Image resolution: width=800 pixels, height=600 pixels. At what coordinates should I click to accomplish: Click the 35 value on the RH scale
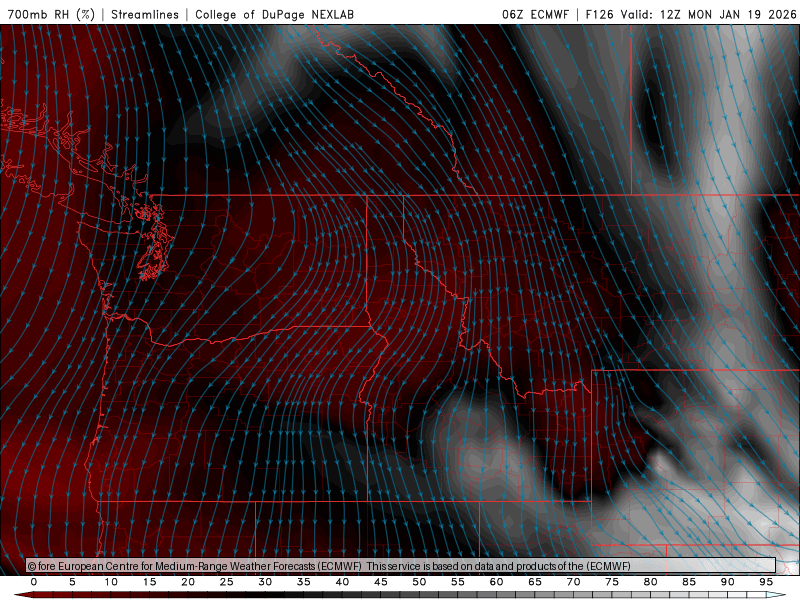(304, 582)
